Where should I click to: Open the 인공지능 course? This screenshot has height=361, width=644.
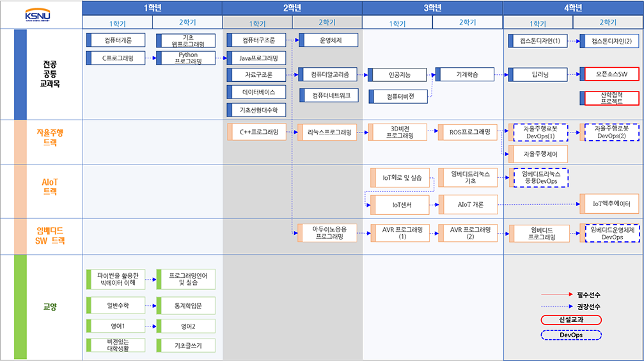[x=400, y=75]
